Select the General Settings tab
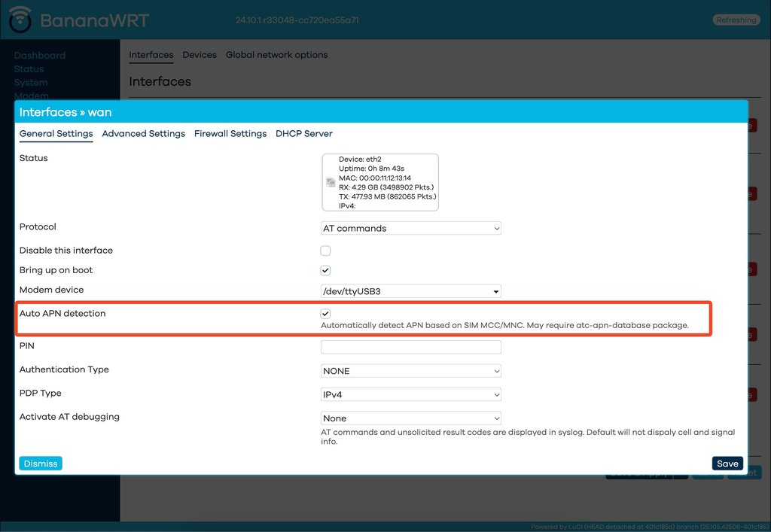 point(56,134)
